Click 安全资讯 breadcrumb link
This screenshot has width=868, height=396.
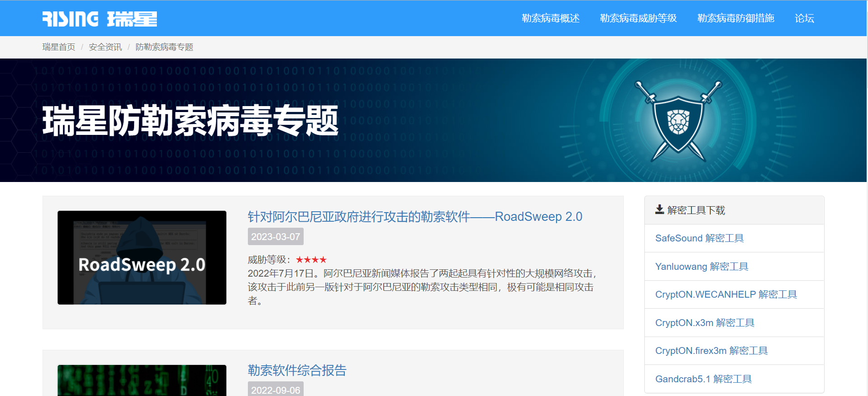(x=105, y=47)
